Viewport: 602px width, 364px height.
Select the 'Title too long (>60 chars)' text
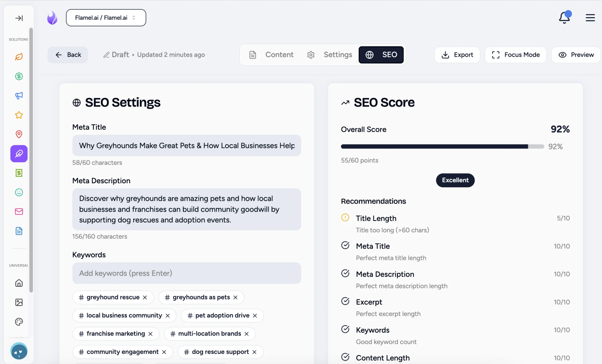tap(392, 230)
